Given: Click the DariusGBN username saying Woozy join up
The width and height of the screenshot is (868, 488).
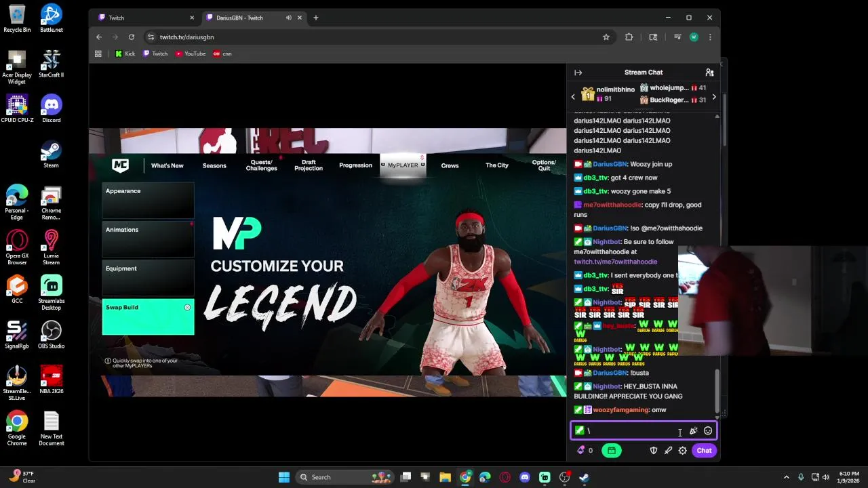Looking at the screenshot, I should click(610, 164).
